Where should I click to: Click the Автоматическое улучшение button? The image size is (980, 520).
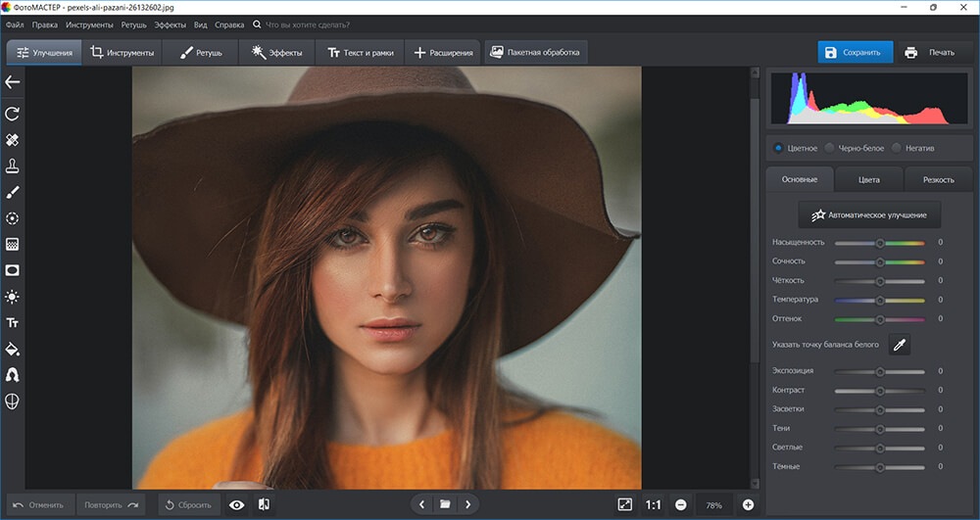tap(869, 214)
